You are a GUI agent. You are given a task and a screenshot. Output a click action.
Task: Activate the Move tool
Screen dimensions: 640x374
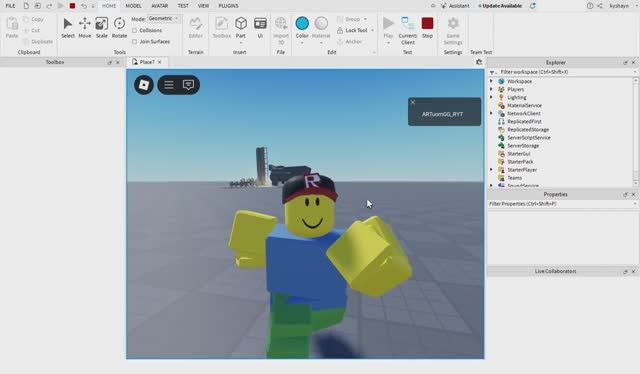point(84,27)
